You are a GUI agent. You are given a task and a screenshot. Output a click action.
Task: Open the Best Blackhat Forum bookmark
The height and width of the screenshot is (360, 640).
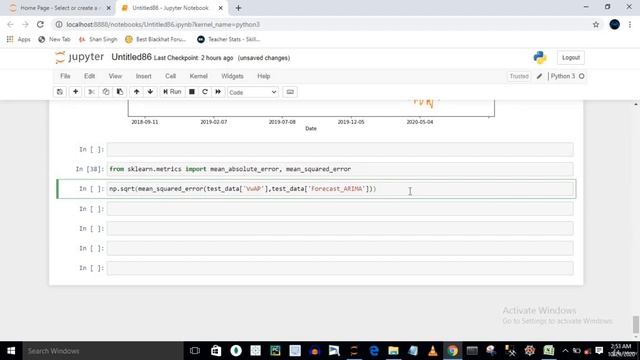tap(156, 39)
